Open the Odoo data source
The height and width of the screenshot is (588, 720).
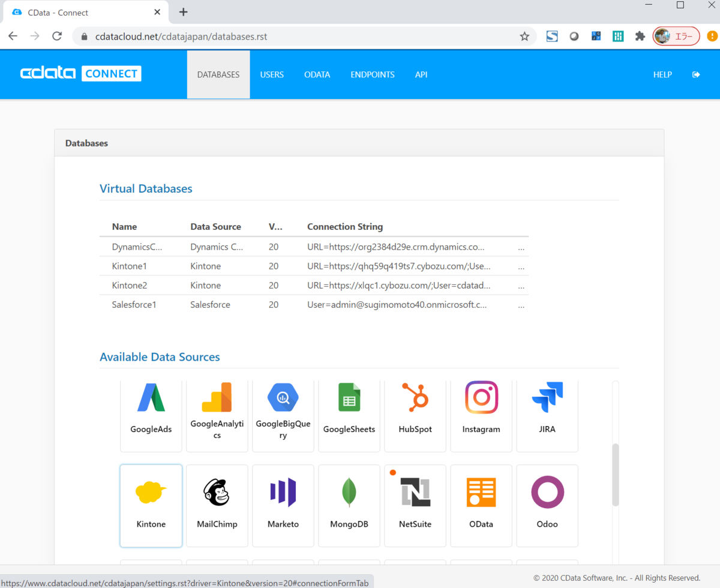pyautogui.click(x=547, y=506)
